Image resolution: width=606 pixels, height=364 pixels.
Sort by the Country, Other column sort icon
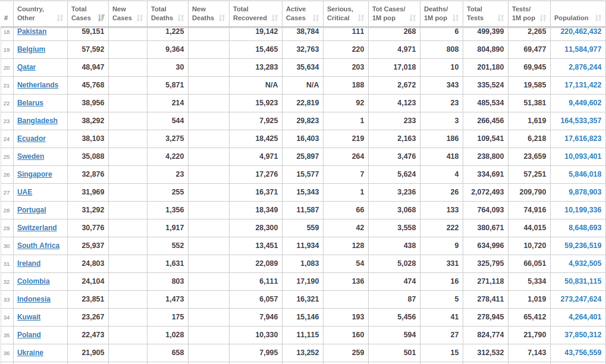[60, 18]
